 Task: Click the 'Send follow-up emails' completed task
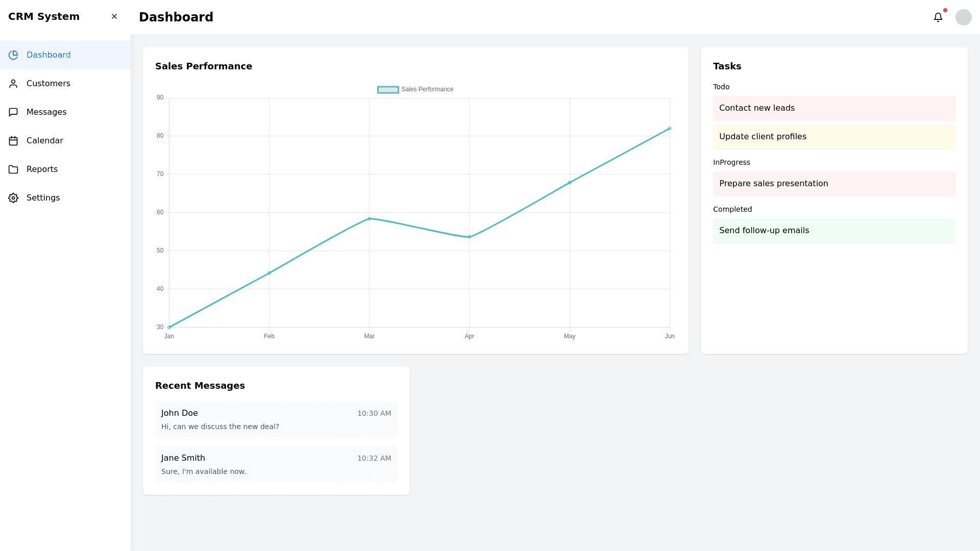tap(834, 231)
